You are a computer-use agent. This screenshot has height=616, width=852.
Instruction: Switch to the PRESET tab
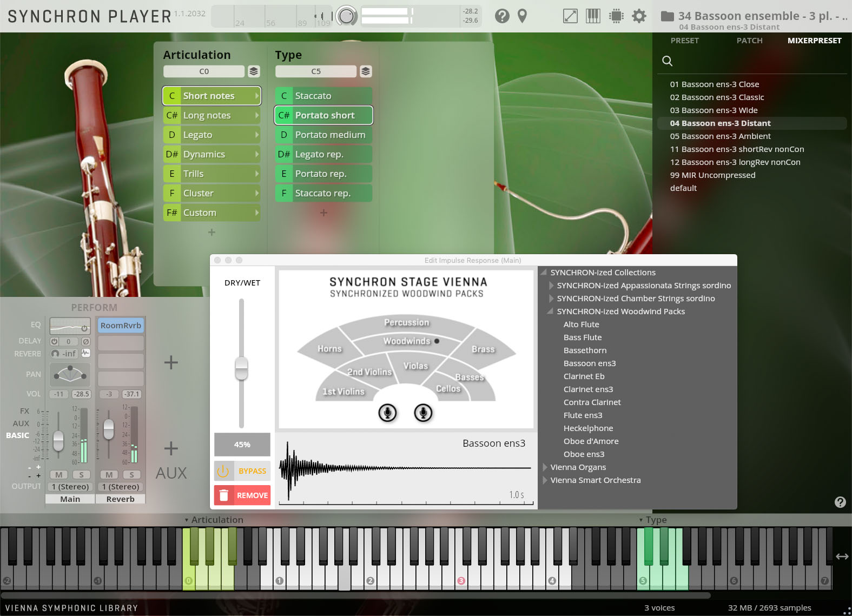click(684, 41)
